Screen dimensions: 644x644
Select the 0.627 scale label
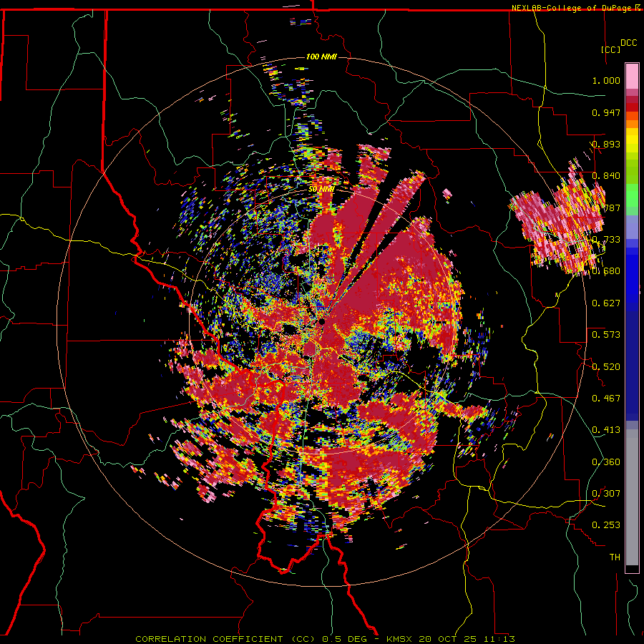[x=606, y=303]
